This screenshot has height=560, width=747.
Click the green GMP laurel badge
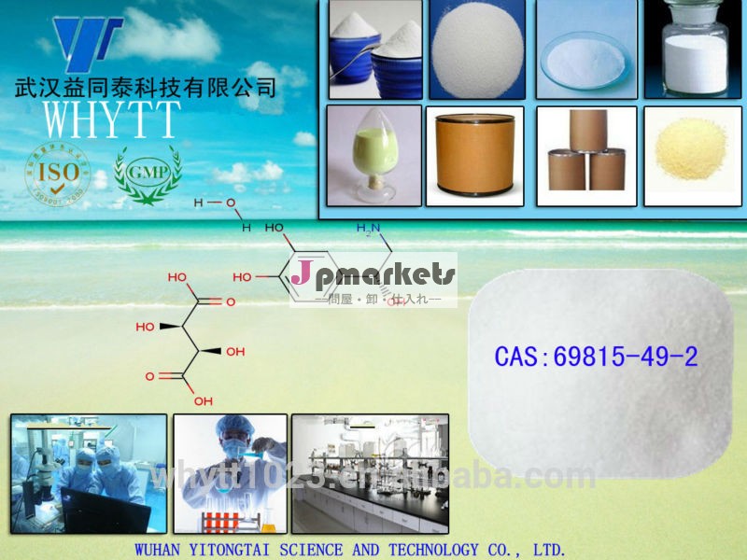(x=148, y=175)
